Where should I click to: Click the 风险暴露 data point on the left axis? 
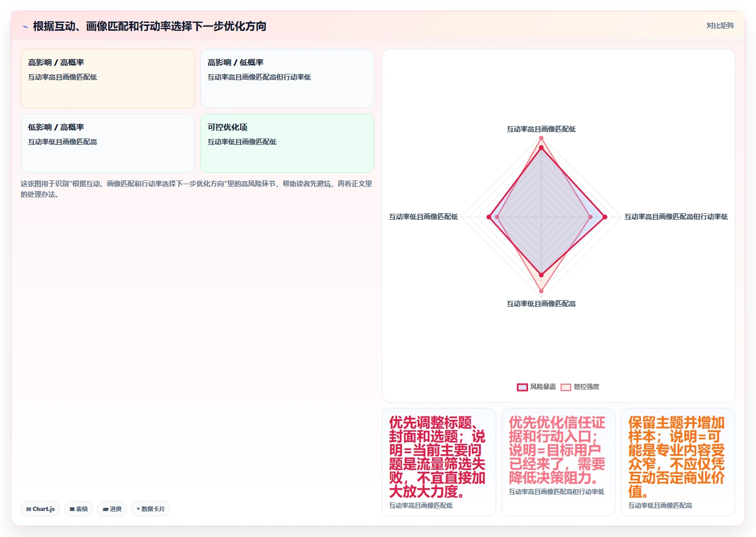[489, 217]
